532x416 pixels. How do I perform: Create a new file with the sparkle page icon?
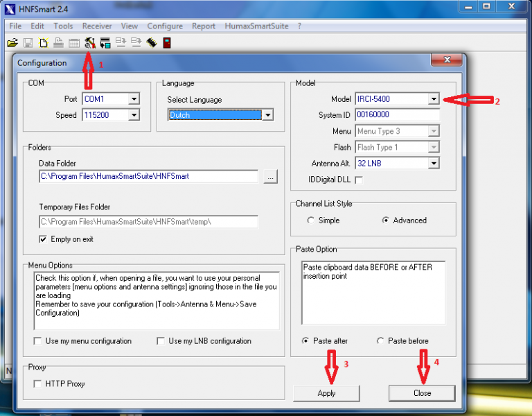click(44, 43)
